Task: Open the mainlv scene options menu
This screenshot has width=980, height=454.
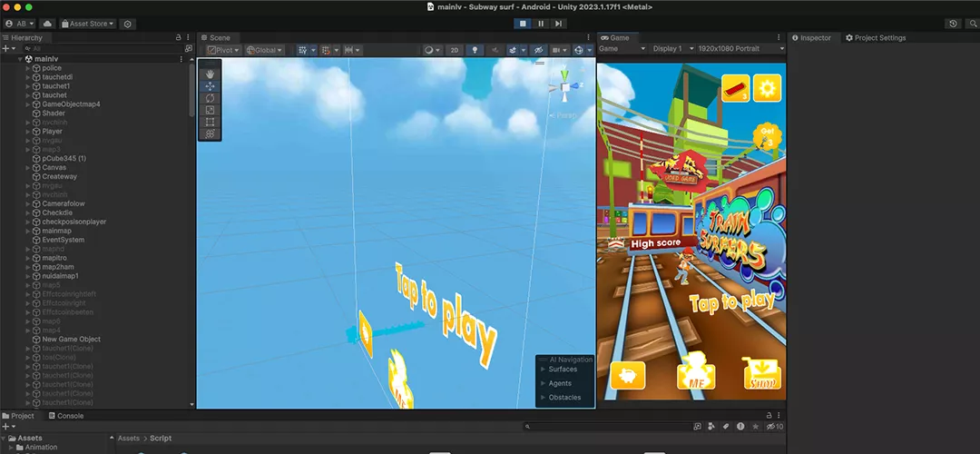Action: pos(181,59)
